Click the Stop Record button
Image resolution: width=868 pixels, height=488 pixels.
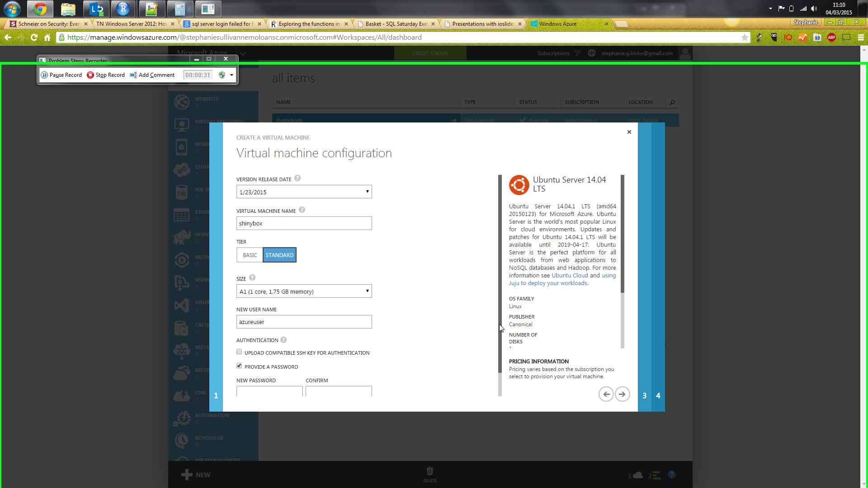106,75
